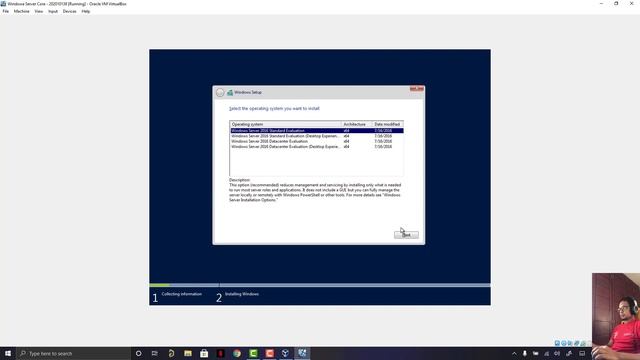Click the Next button in Windows Setup
This screenshot has width=640, height=360.
pyautogui.click(x=406, y=235)
